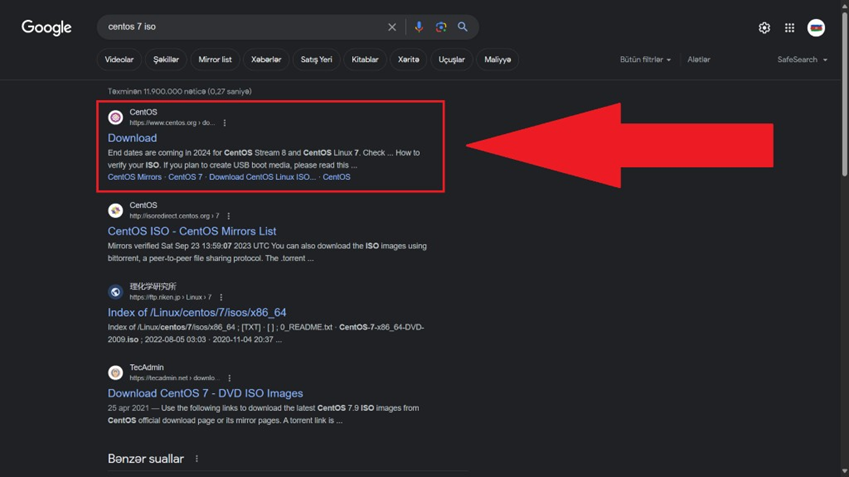
Task: Open the Google apps grid
Action: click(789, 28)
